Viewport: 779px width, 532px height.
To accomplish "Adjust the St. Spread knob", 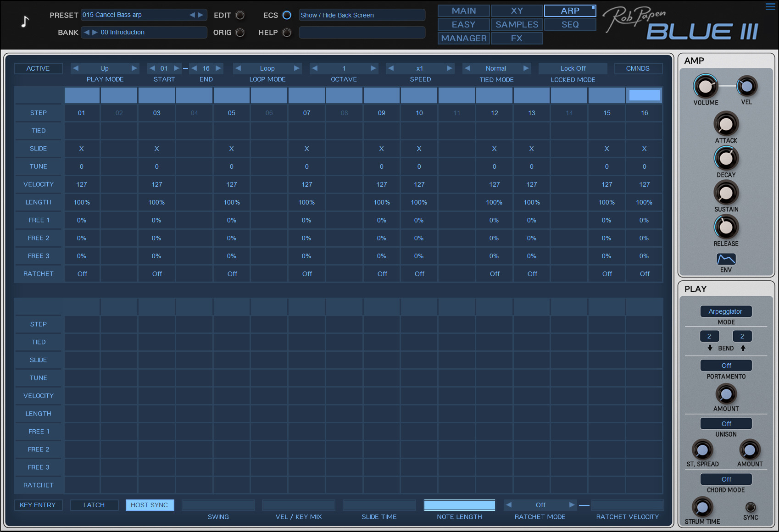I will coord(702,450).
